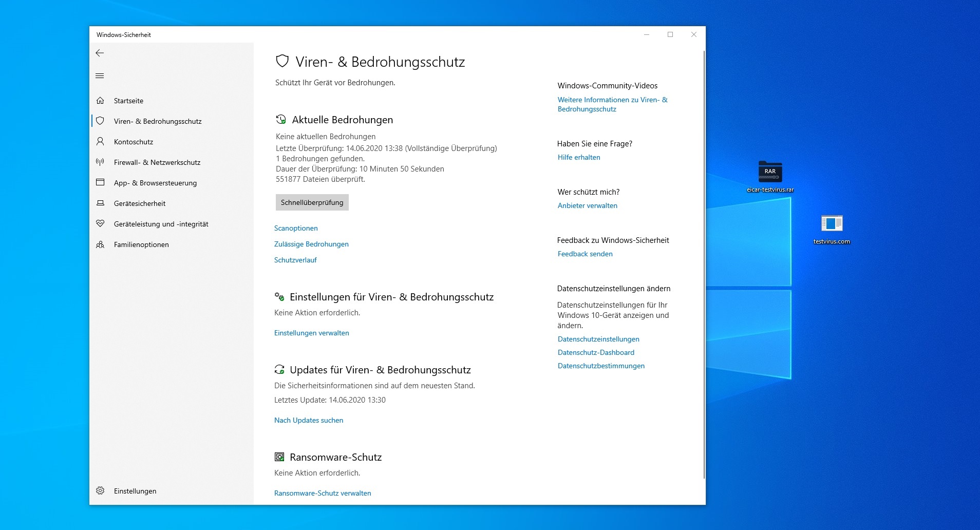Open the hamburger navigation menu

pyautogui.click(x=100, y=76)
